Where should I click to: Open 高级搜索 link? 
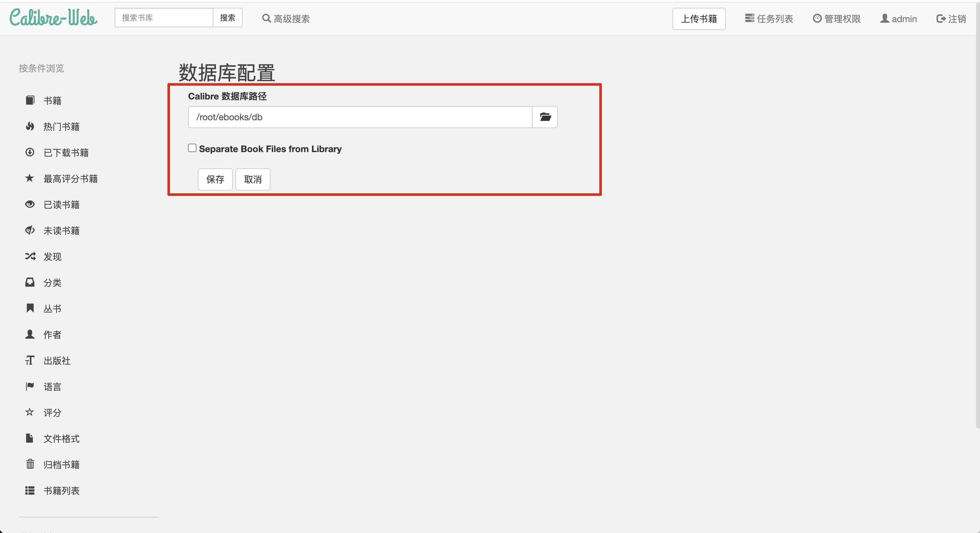click(286, 19)
